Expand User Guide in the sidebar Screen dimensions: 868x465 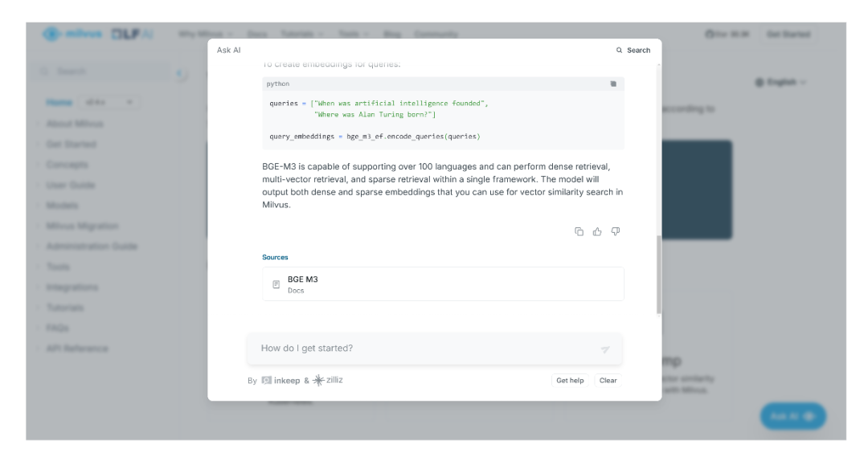click(x=70, y=186)
